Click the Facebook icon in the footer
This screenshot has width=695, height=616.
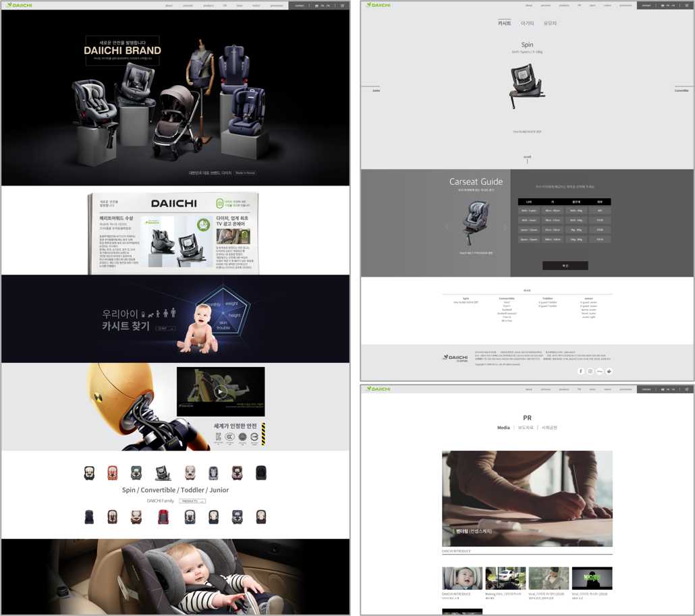point(580,371)
